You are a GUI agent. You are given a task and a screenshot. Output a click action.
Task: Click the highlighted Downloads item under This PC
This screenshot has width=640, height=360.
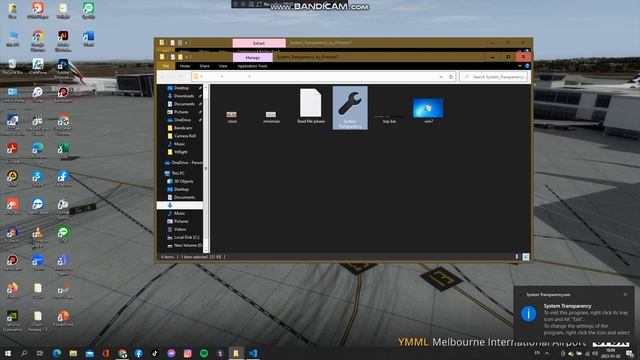click(x=180, y=205)
